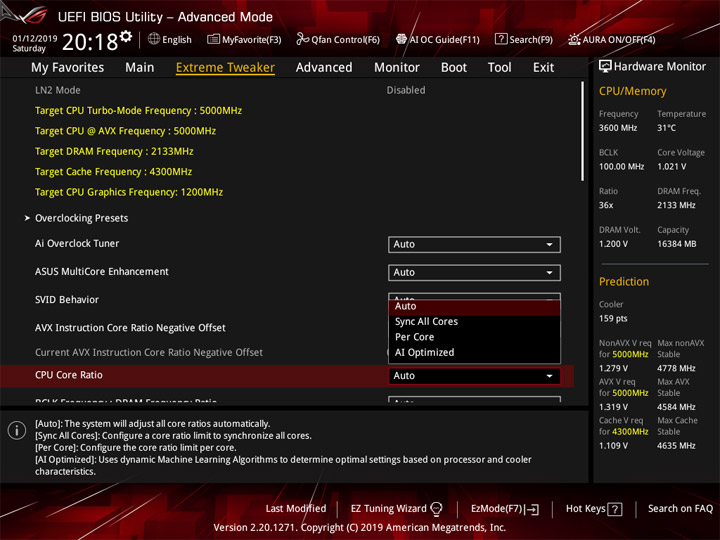Click Hardware Monitor screen icon
The width and height of the screenshot is (720, 540).
605,66
